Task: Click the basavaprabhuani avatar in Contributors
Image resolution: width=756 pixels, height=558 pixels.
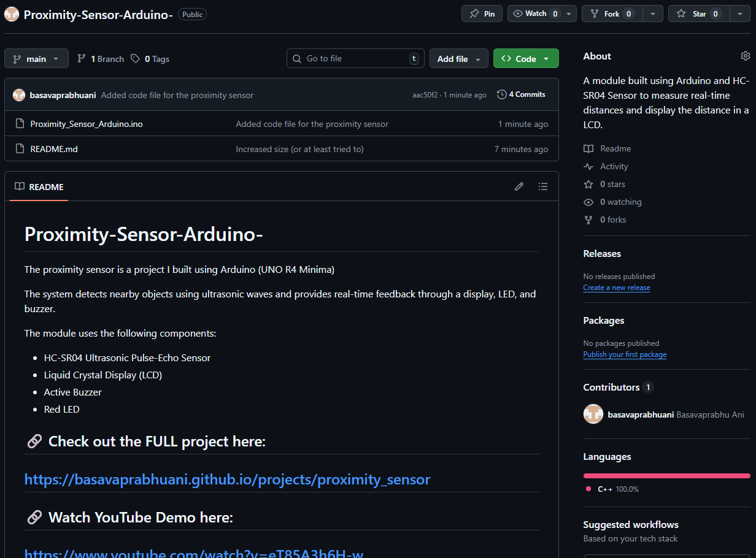Action: coord(593,415)
